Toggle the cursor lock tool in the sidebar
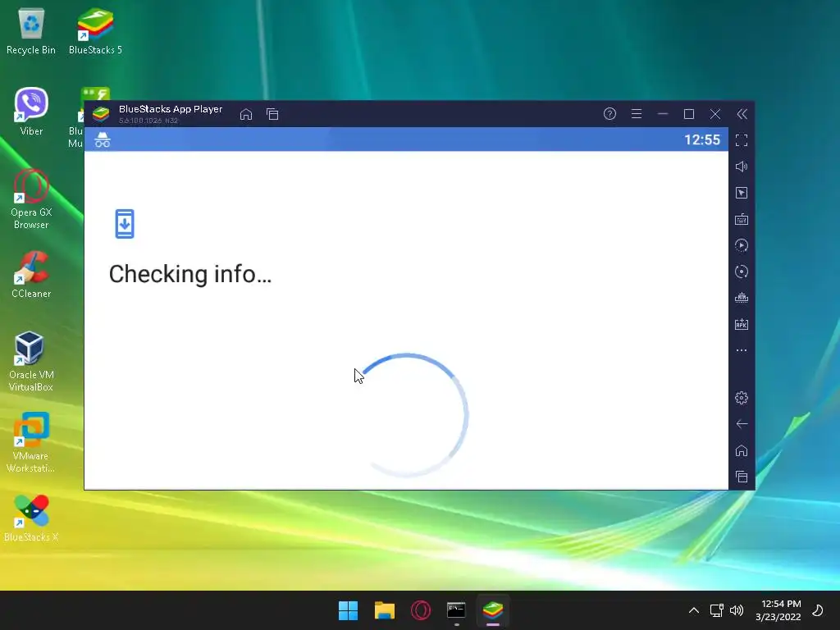This screenshot has height=630, width=840. [x=742, y=193]
